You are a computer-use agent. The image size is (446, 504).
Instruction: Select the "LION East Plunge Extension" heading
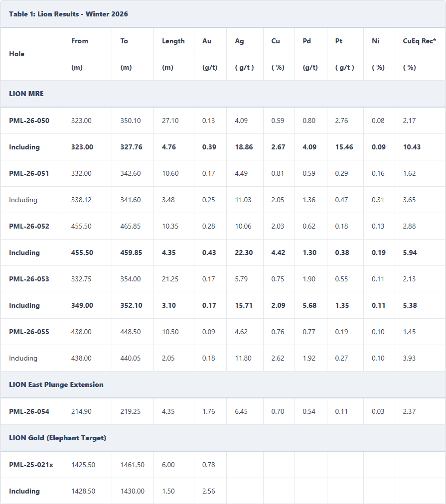56,384
